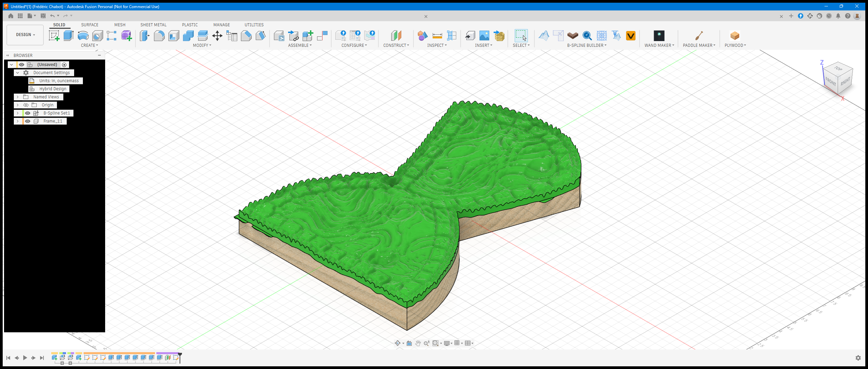Open the Paddle Maker add-in icon
This screenshot has width=868, height=369.
[699, 36]
